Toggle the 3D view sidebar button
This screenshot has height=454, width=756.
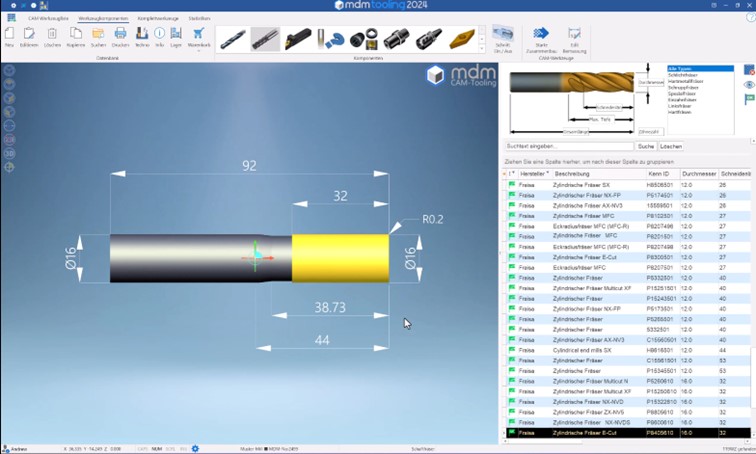(9, 153)
